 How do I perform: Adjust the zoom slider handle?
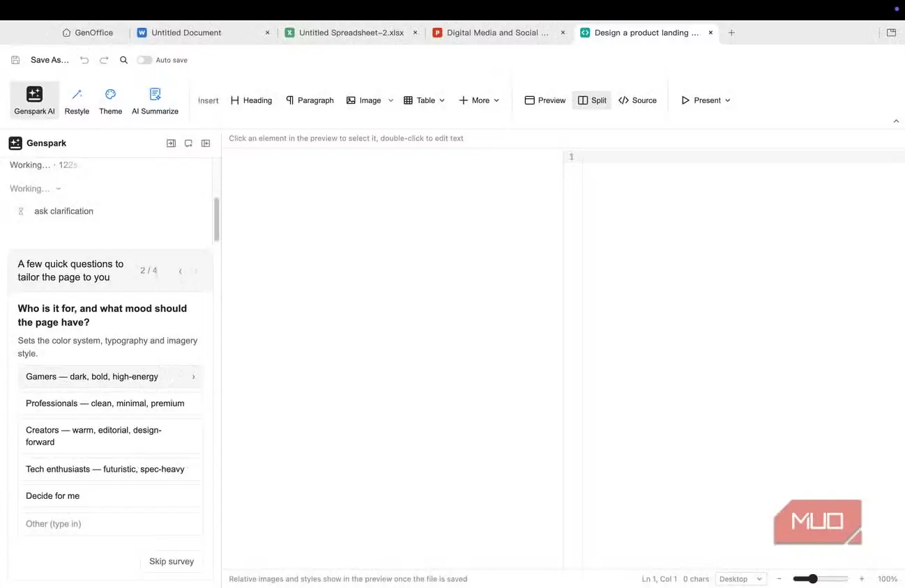(812, 579)
